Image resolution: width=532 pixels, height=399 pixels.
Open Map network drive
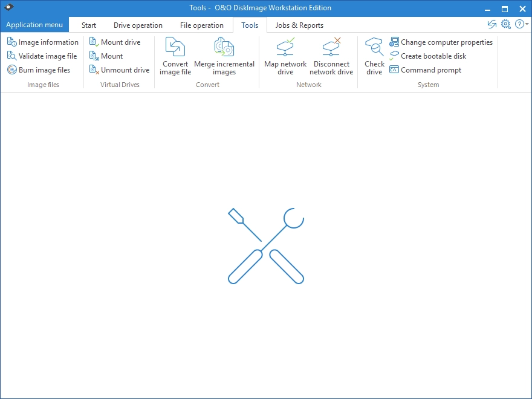[285, 56]
